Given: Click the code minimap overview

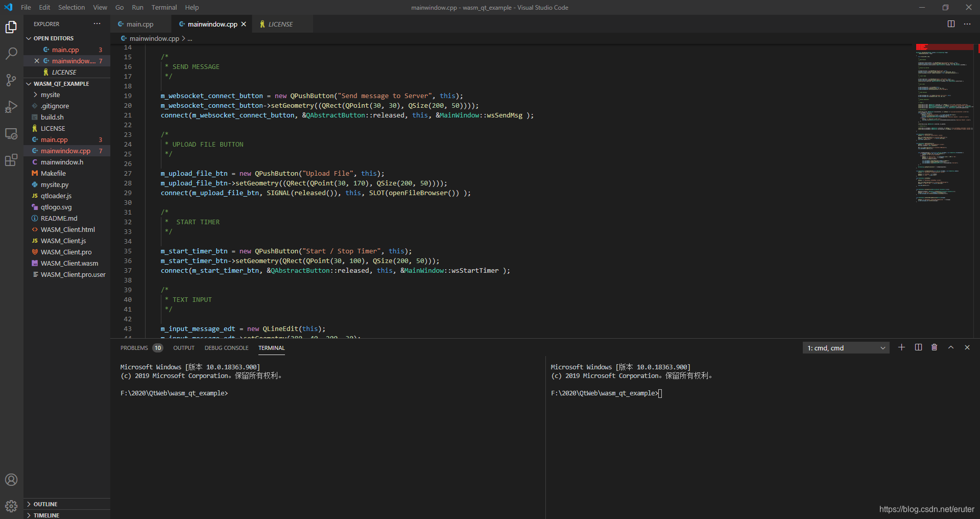Looking at the screenshot, I should [945, 123].
